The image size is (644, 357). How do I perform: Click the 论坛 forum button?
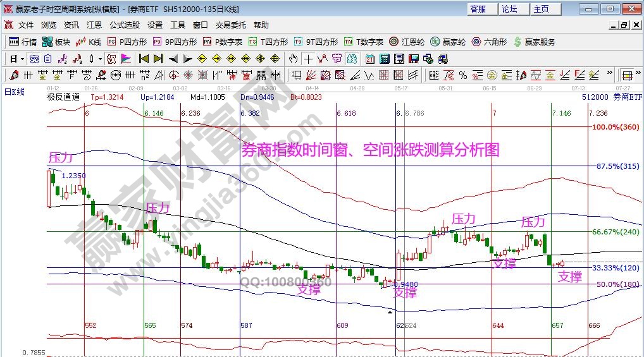[x=509, y=9]
